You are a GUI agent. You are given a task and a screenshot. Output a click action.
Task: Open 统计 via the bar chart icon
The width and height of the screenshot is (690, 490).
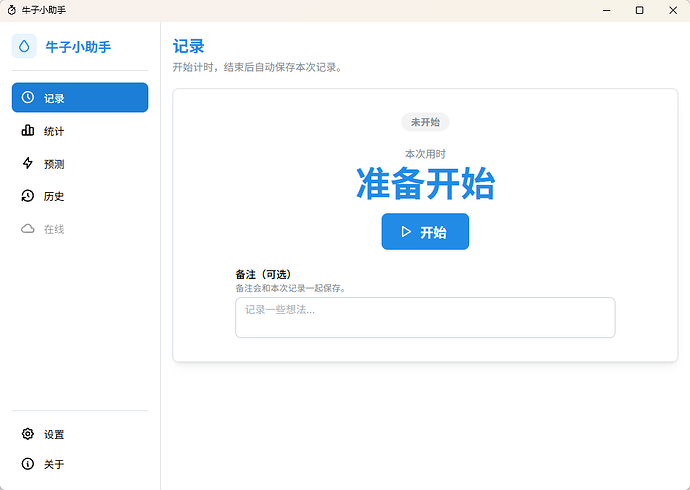28,130
